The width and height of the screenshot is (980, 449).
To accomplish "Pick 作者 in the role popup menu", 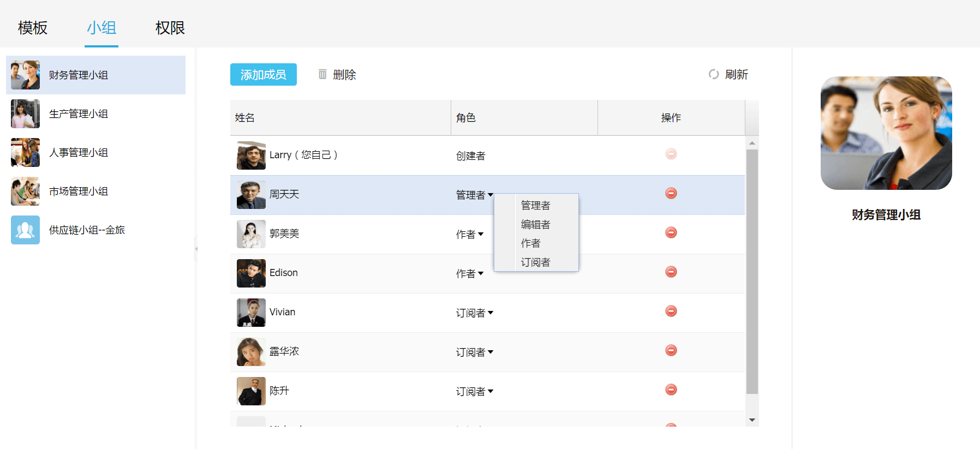I will (530, 243).
